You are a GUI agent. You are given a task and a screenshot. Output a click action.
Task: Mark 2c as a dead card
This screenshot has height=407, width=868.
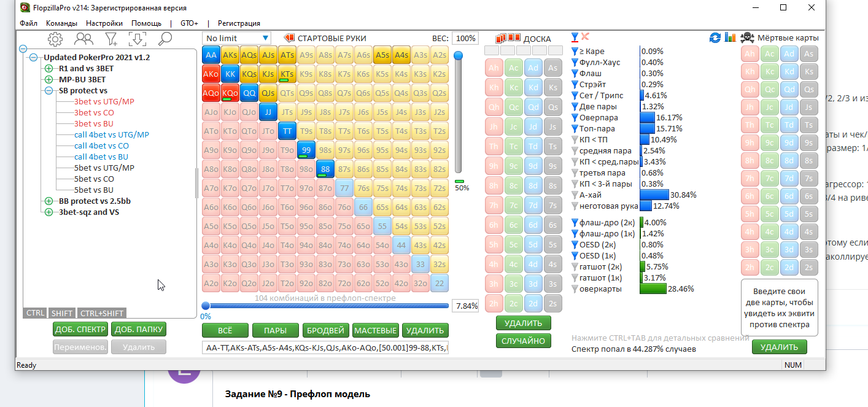pyautogui.click(x=770, y=268)
